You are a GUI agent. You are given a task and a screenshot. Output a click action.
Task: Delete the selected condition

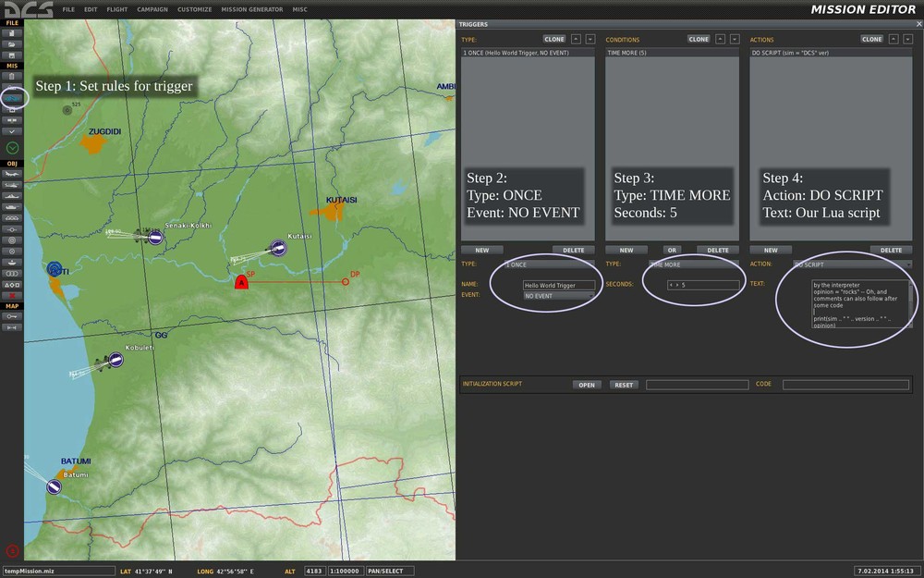tap(718, 250)
